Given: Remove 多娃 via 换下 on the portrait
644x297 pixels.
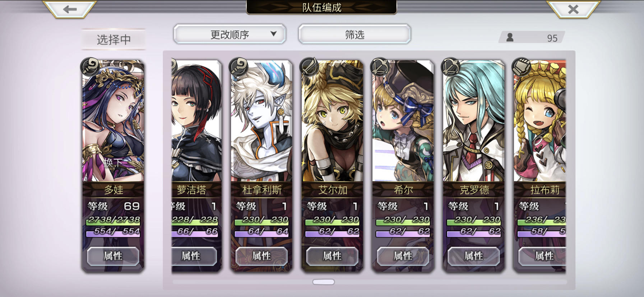Looking at the screenshot, I should (x=113, y=162).
